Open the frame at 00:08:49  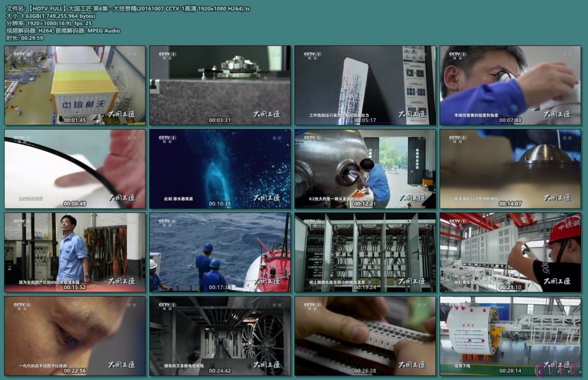click(75, 169)
